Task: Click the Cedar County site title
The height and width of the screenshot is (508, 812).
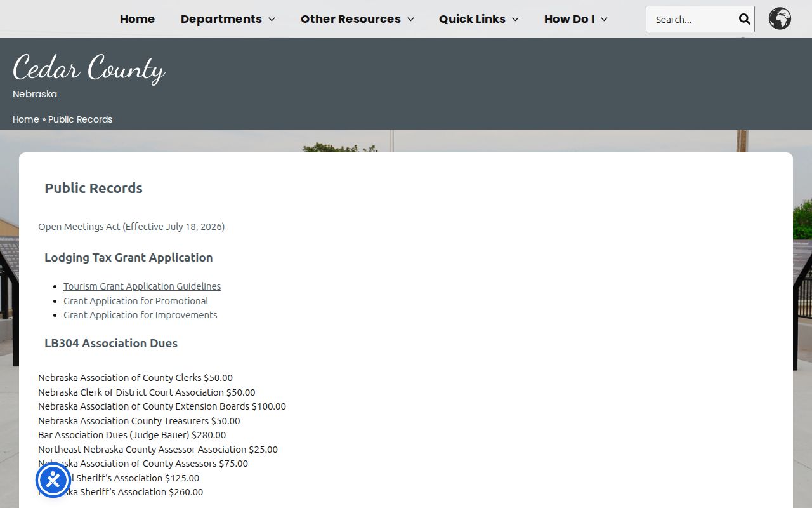Action: coord(89,67)
